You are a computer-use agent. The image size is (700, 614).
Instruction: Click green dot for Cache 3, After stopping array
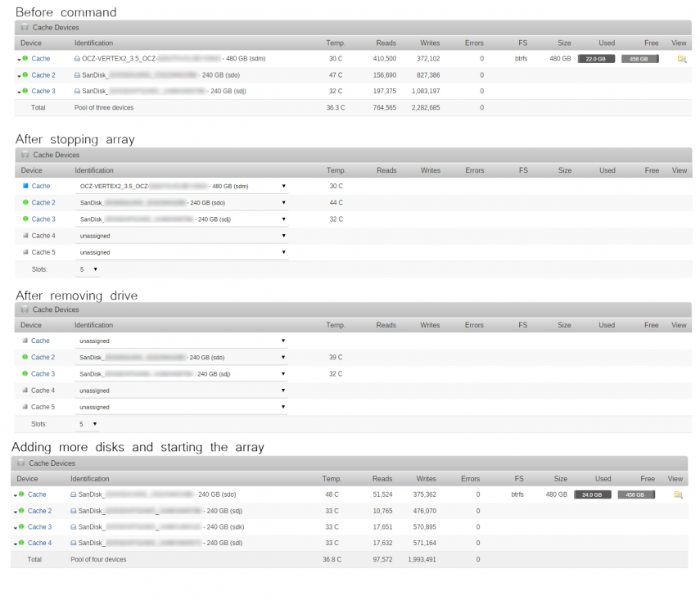tap(25, 219)
